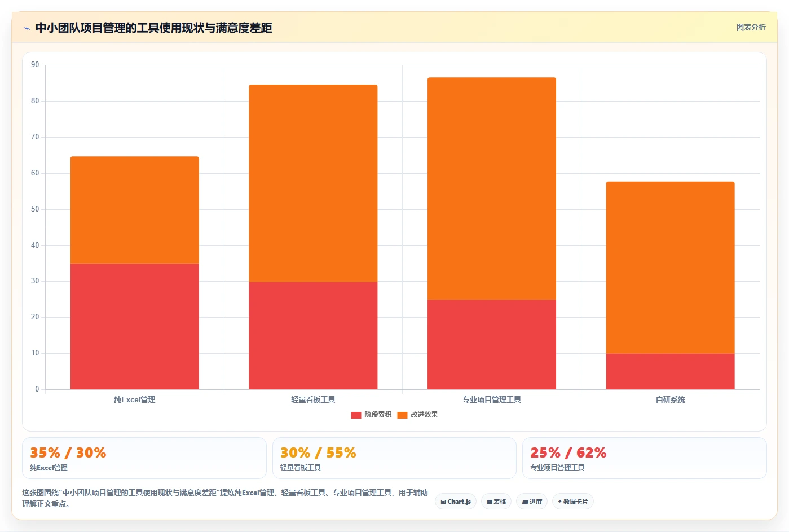The height and width of the screenshot is (532, 789).
Task: Click the red bar segment for 专业项目管理工具
Action: [492, 344]
